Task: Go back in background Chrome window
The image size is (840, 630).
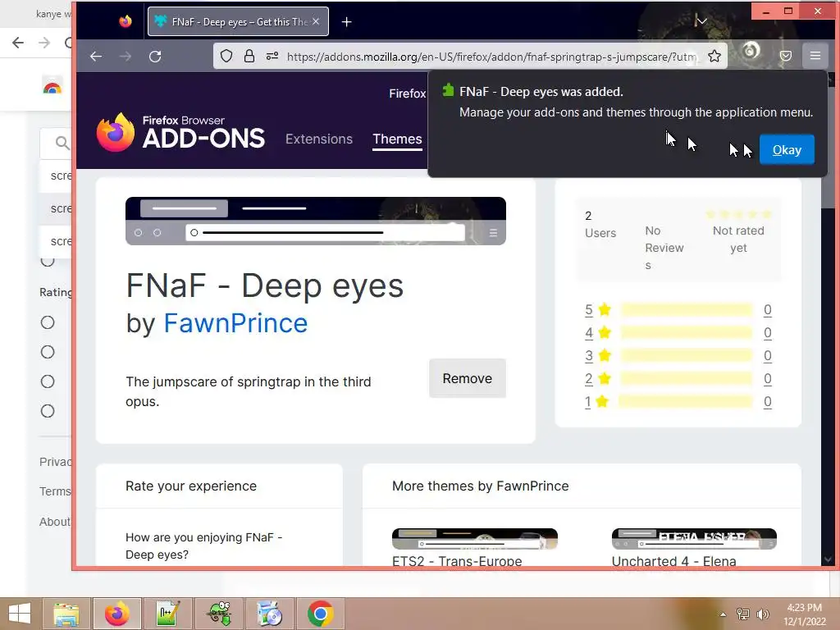Action: [18, 43]
